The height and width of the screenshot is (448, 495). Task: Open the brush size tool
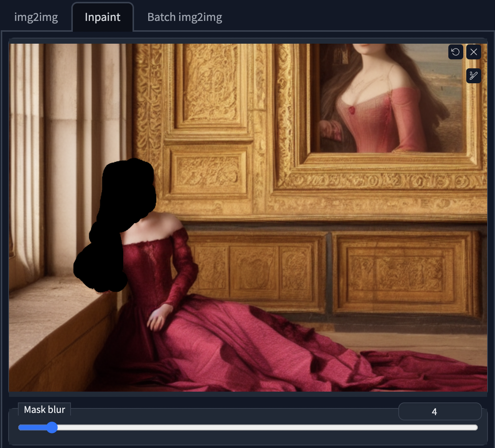(474, 76)
